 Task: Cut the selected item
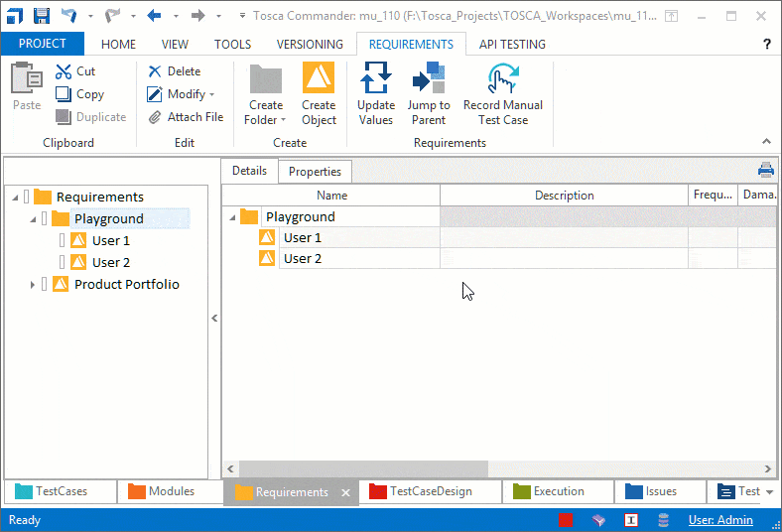(x=75, y=71)
